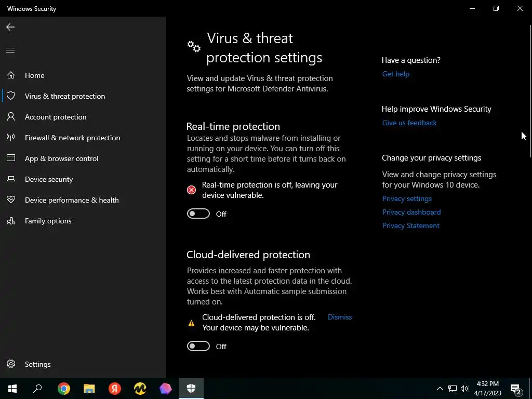The height and width of the screenshot is (399, 532).
Task: Click the Home house icon
Action: coord(11,75)
